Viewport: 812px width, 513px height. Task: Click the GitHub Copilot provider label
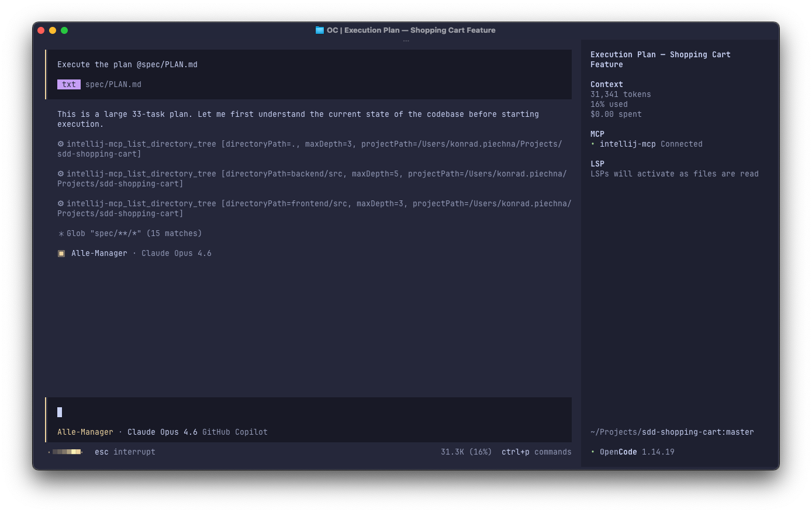(235, 432)
